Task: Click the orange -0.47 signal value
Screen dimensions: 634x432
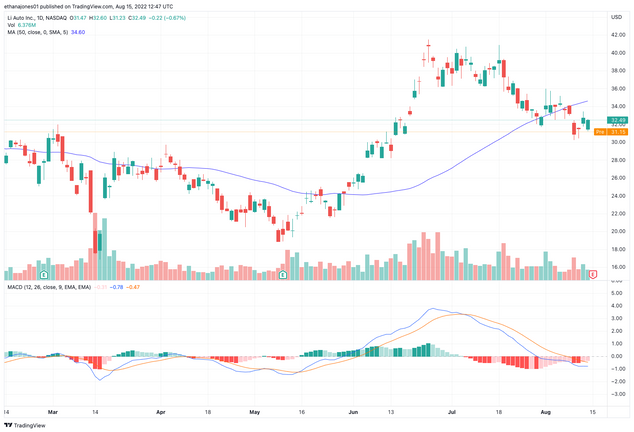Action: [133, 287]
